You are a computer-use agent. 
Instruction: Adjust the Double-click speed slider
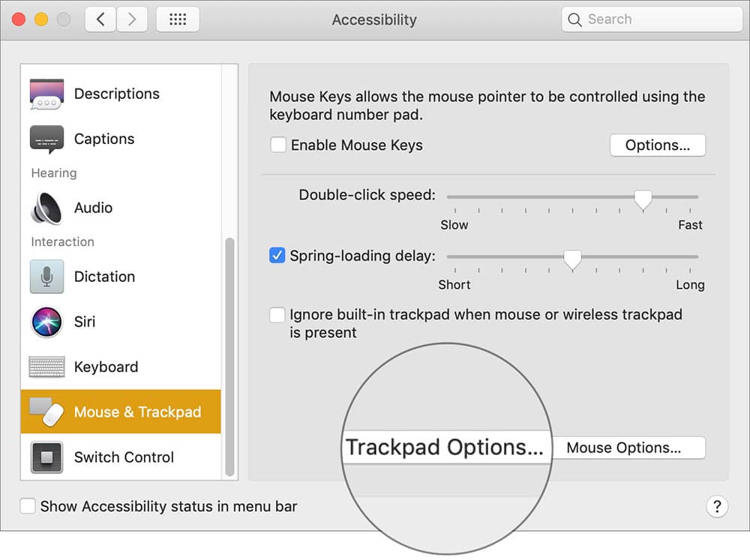click(x=642, y=199)
